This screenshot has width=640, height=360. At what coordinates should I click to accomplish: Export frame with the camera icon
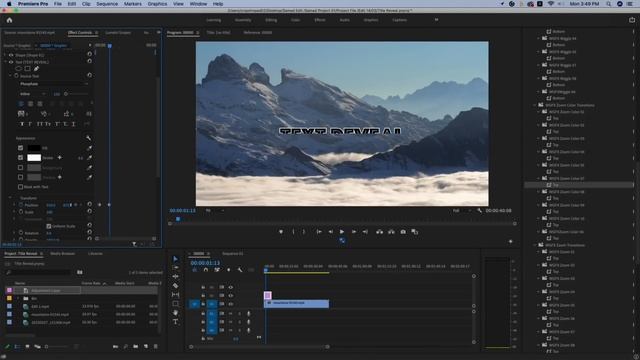point(403,232)
